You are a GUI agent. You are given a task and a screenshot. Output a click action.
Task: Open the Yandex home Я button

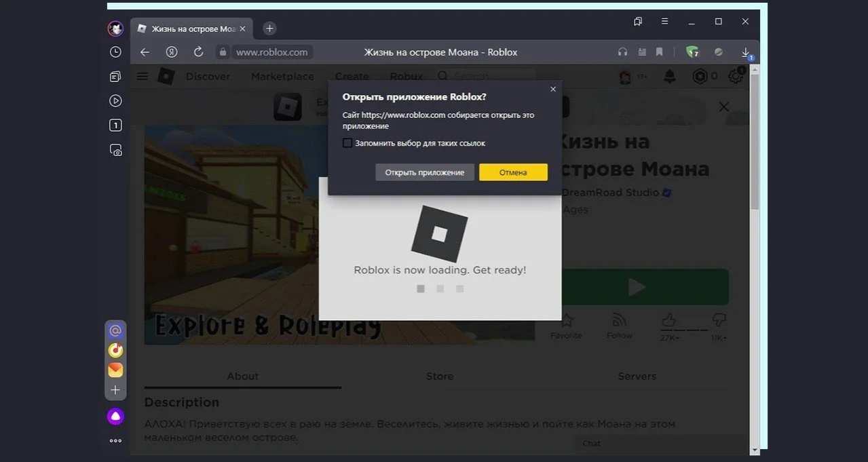pyautogui.click(x=172, y=52)
